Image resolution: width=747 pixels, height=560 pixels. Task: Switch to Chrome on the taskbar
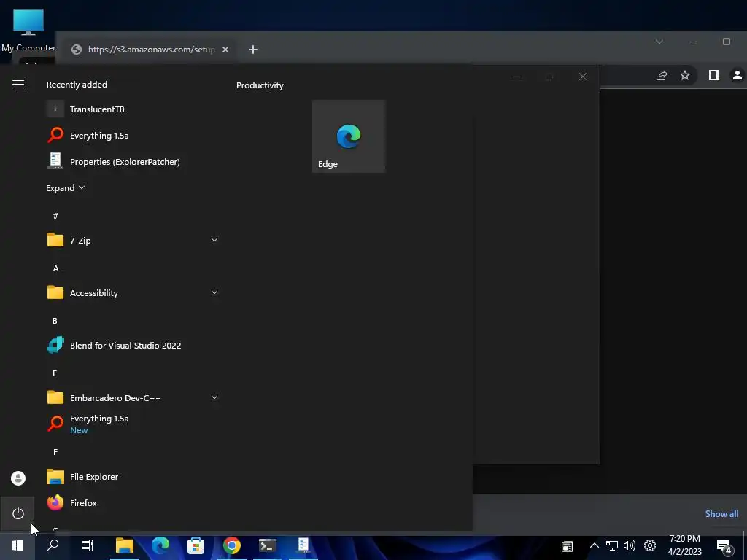pyautogui.click(x=231, y=545)
